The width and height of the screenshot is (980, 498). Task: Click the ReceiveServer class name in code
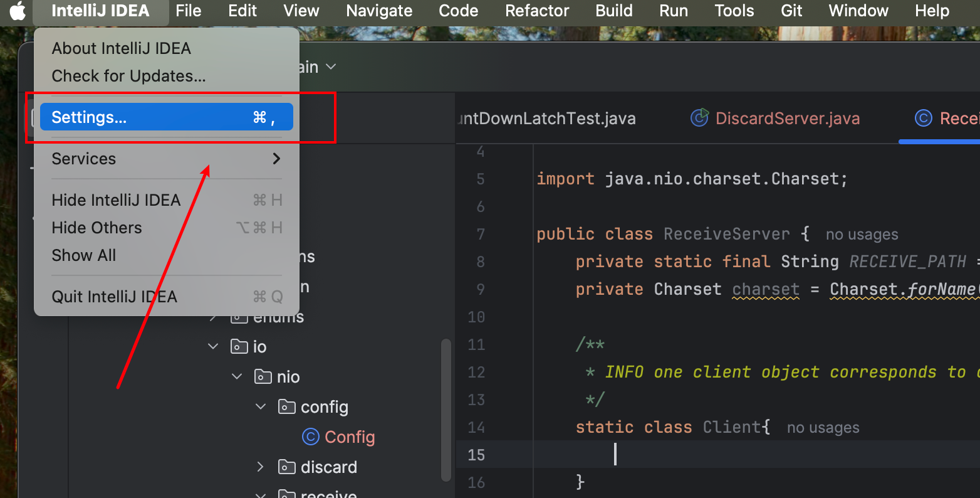(x=727, y=234)
